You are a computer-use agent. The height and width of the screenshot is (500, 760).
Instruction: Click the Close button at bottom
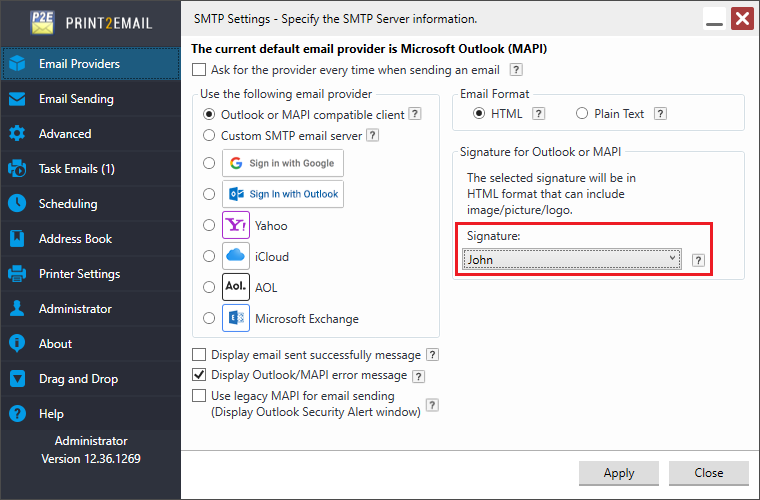pos(709,473)
